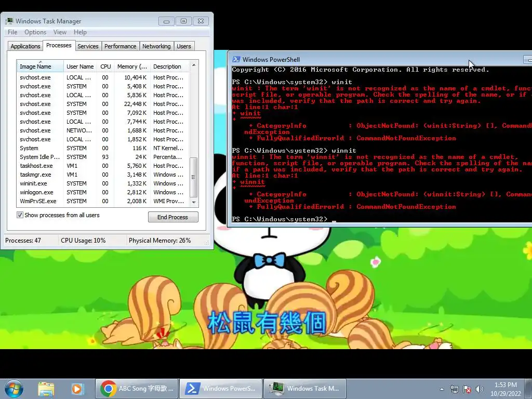The width and height of the screenshot is (532, 399).
Task: Select the wininit.exe process row
Action: tap(103, 183)
